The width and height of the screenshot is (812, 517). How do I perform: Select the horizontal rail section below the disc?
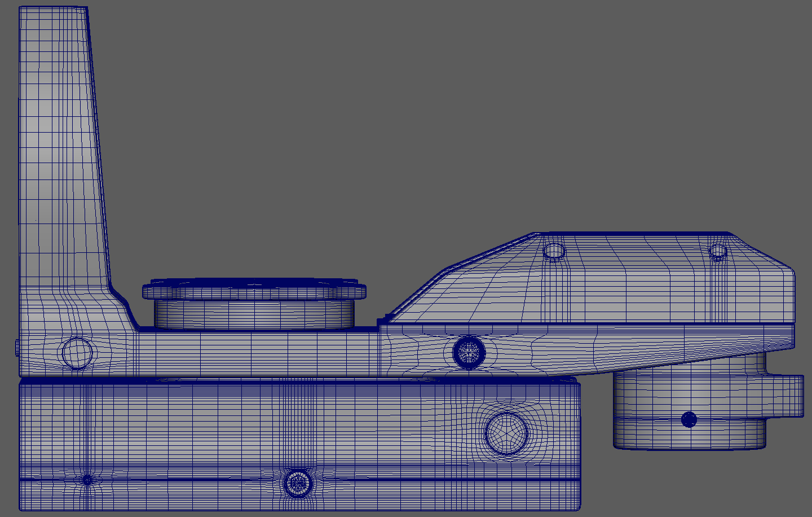coord(254,353)
